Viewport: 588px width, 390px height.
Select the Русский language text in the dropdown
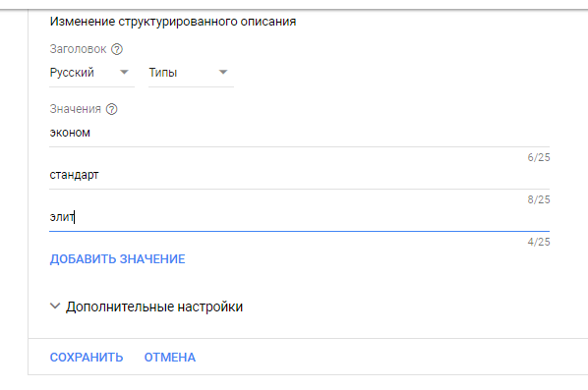(72, 73)
